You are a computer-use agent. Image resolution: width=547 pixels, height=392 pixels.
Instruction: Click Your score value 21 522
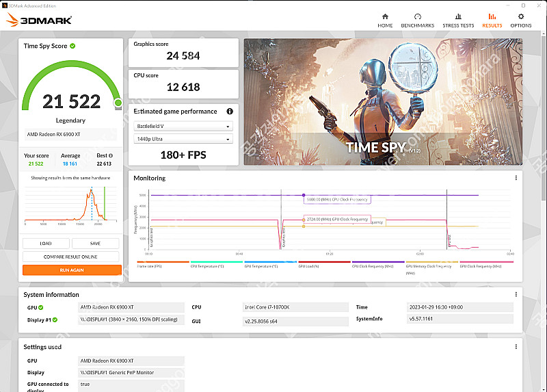point(36,164)
